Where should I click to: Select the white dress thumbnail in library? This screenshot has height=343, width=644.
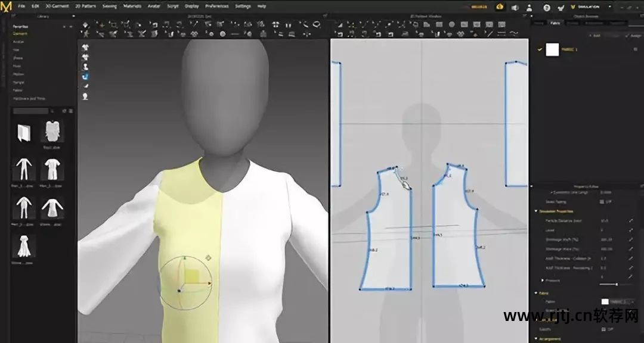pyautogui.click(x=24, y=245)
